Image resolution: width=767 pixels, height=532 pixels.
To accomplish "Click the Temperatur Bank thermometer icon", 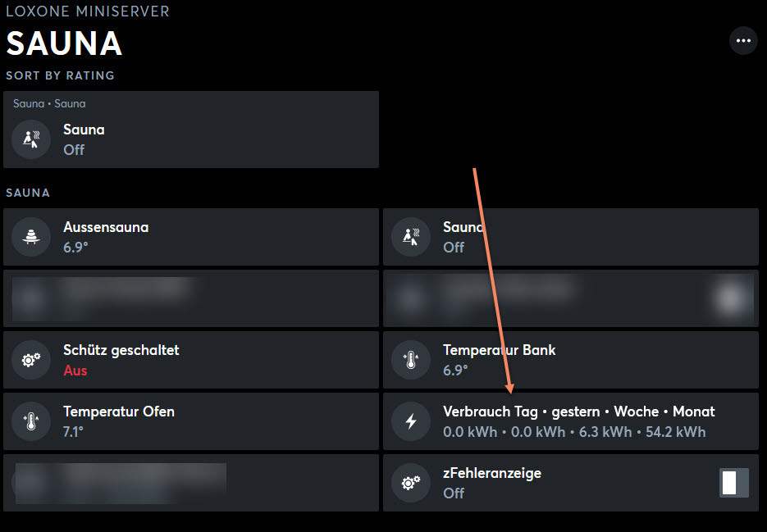I will pyautogui.click(x=411, y=360).
